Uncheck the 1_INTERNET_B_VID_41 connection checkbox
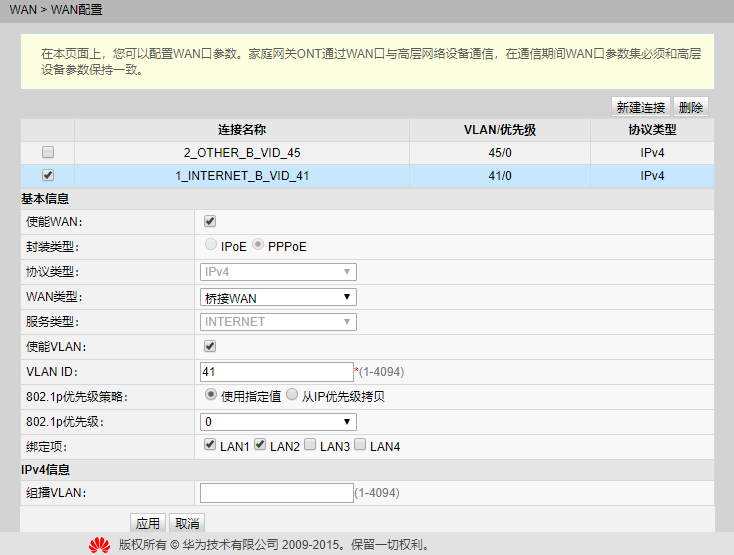Screen dimensions: 734x555 point(47,176)
